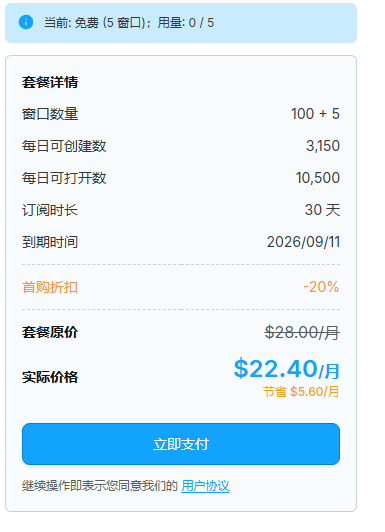Click the 节省 $5.60/月 savings text
The width and height of the screenshot is (385, 532).
(301, 392)
